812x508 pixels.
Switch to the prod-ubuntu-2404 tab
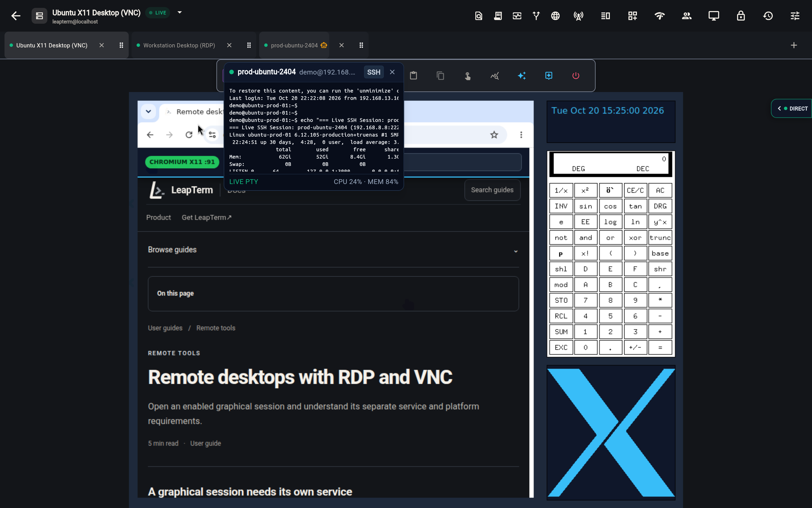[294, 45]
